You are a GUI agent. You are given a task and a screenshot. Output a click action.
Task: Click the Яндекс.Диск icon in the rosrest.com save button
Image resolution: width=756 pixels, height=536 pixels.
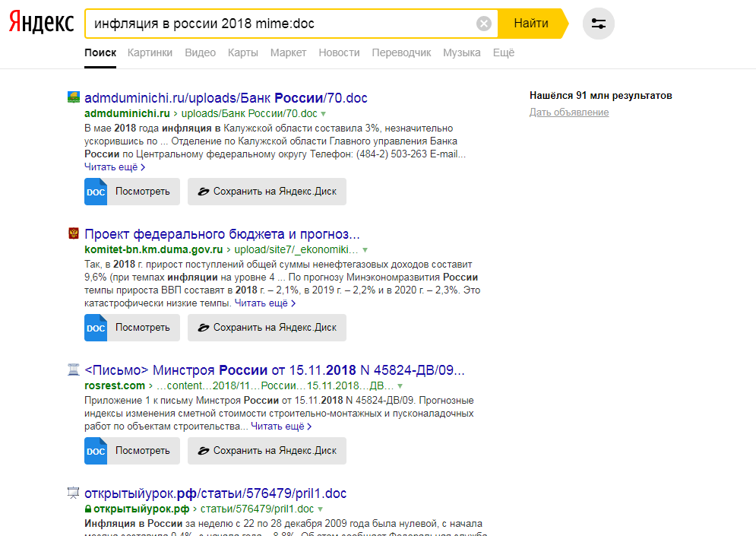pos(204,451)
